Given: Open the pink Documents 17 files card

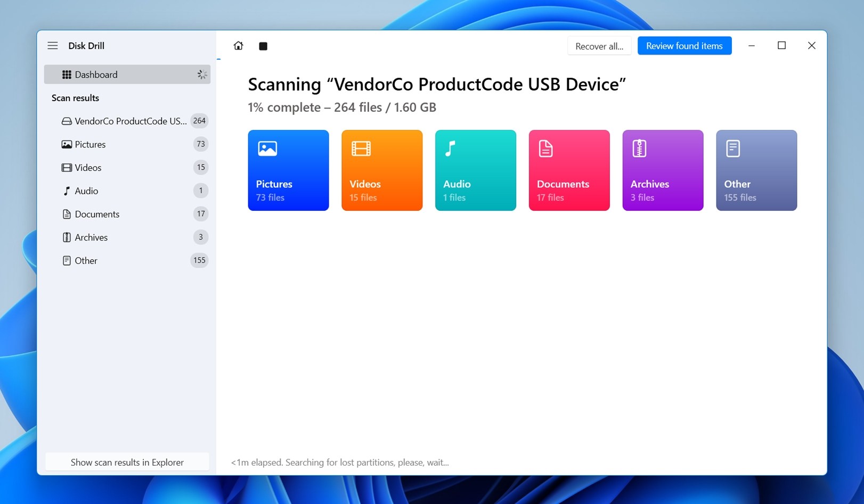Looking at the screenshot, I should pyautogui.click(x=569, y=170).
